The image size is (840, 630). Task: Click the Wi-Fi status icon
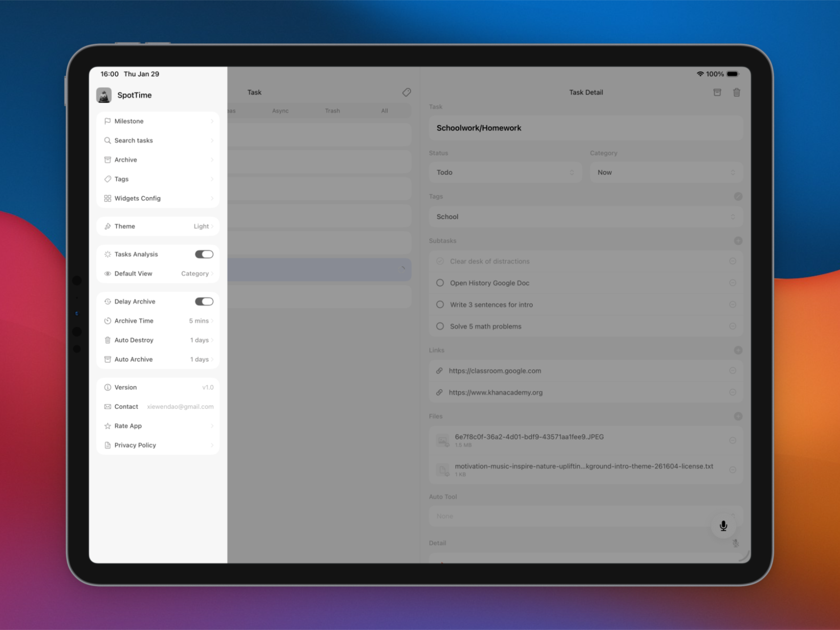tap(700, 74)
